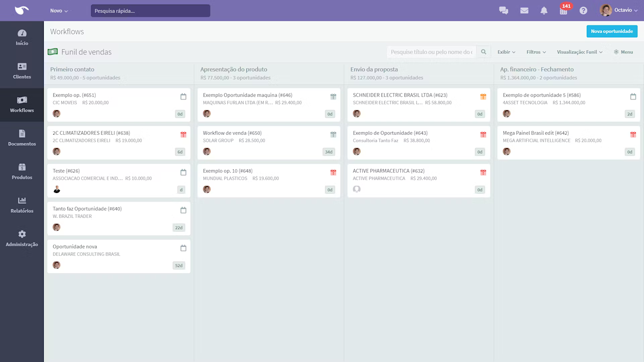644x362 pixels.
Task: Check notifications via the bell icon
Action: (544, 10)
